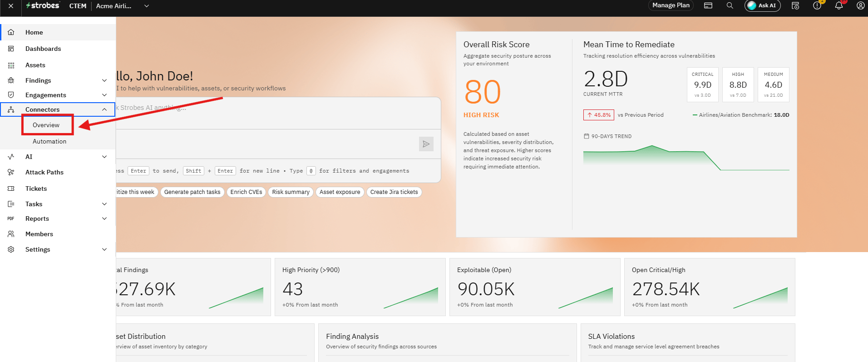Click the Attack Paths sidebar icon

click(x=11, y=172)
